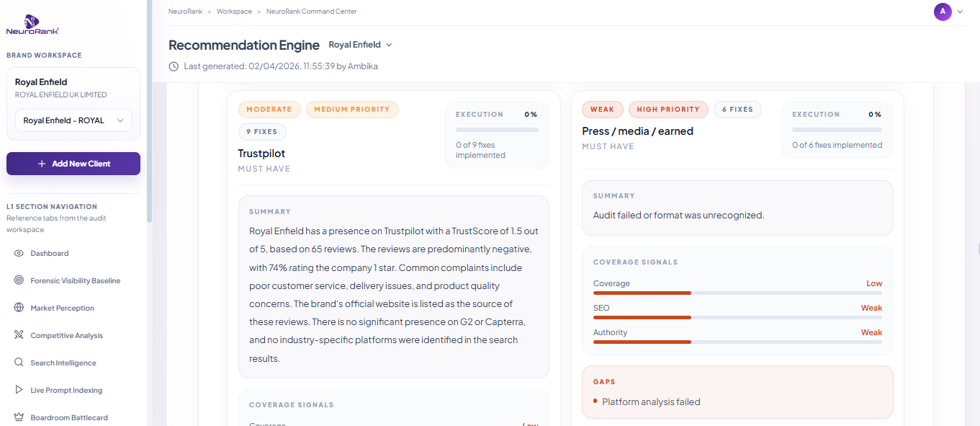
Task: Click the Trustpilot card title
Action: pyautogui.click(x=262, y=154)
